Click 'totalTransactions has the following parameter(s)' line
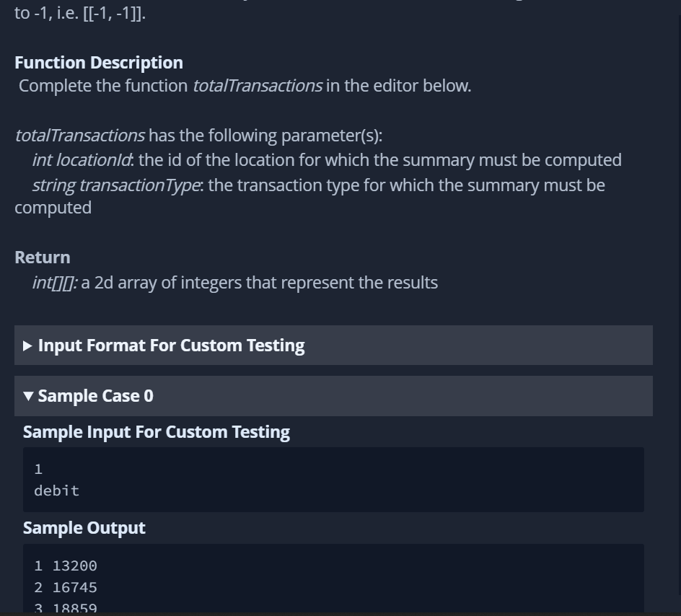The height and width of the screenshot is (616, 681). click(x=198, y=136)
